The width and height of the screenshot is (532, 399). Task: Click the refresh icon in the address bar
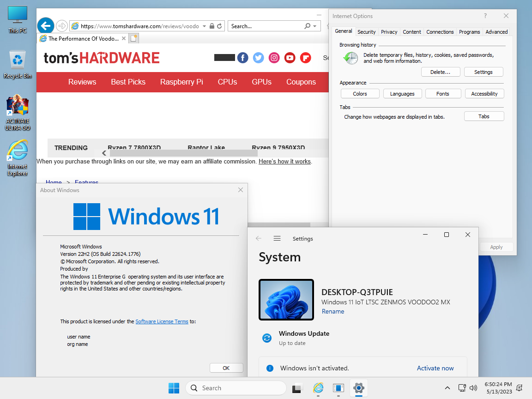[x=219, y=26]
